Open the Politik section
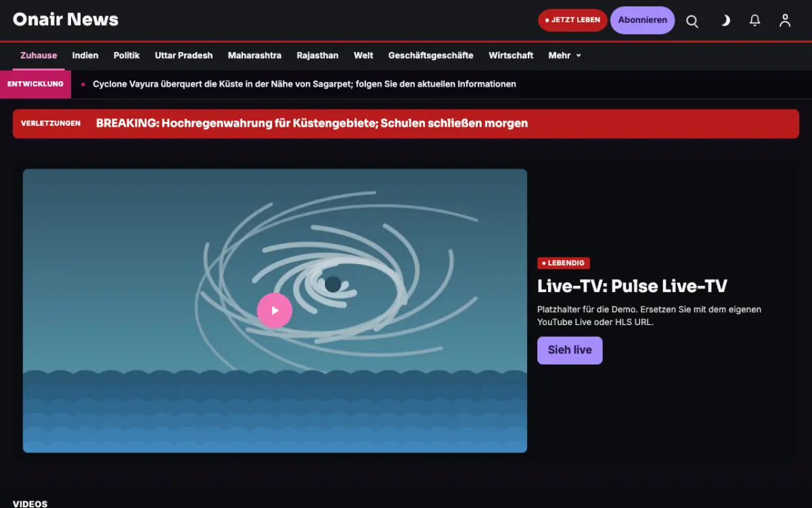 click(x=127, y=56)
